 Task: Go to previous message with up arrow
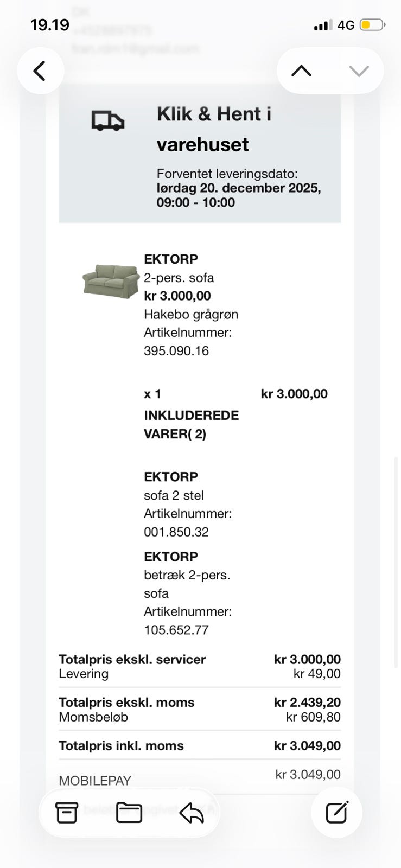302,71
